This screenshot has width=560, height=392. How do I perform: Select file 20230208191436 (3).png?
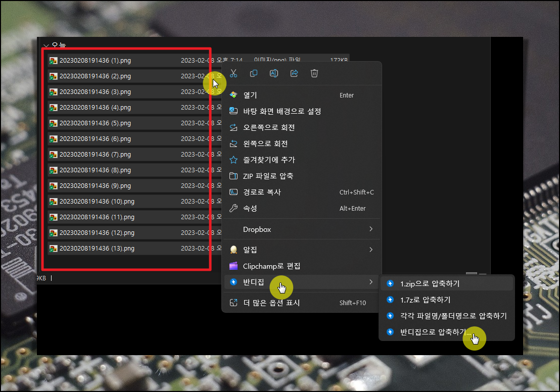click(x=96, y=92)
